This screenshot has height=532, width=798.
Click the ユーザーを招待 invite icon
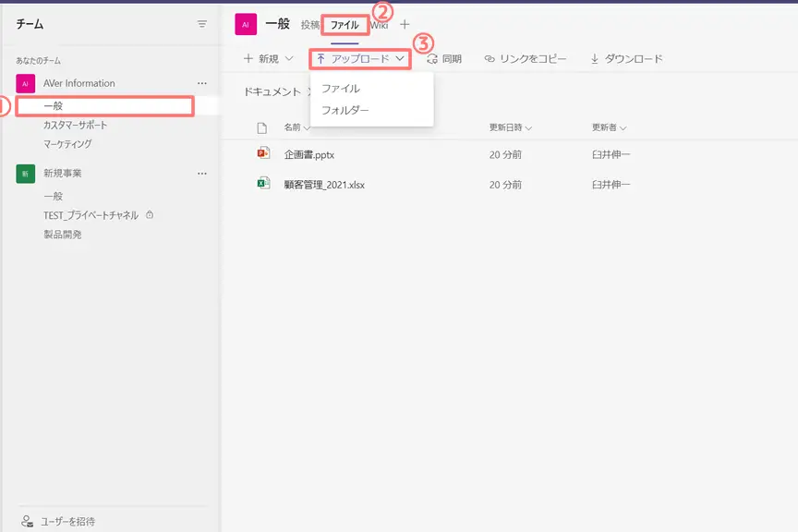pos(26,519)
